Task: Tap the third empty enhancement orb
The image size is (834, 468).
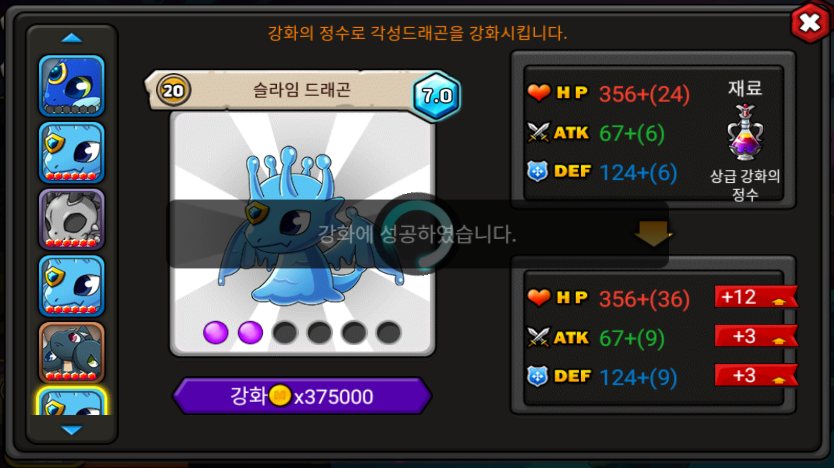Action: click(x=285, y=333)
